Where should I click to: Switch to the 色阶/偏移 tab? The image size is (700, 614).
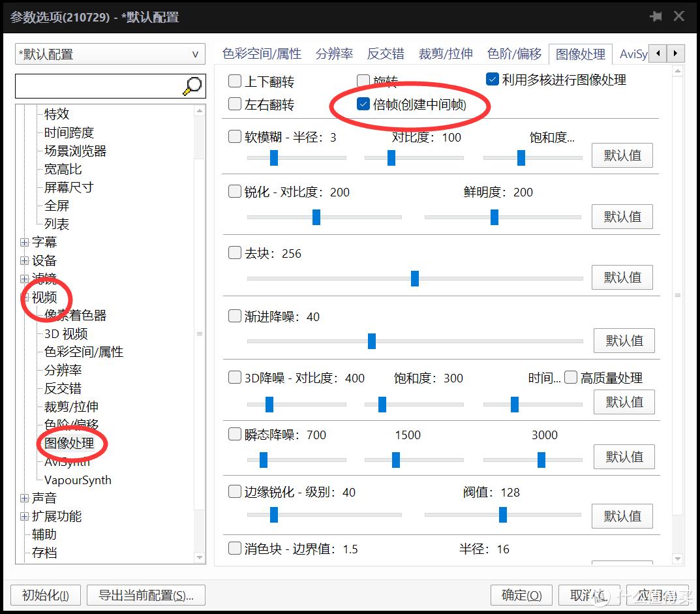click(x=514, y=54)
